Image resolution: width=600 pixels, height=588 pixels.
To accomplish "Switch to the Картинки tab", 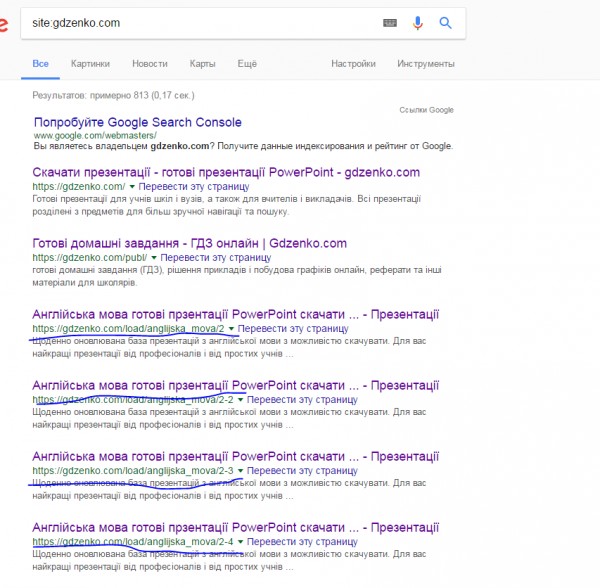I will tap(90, 64).
